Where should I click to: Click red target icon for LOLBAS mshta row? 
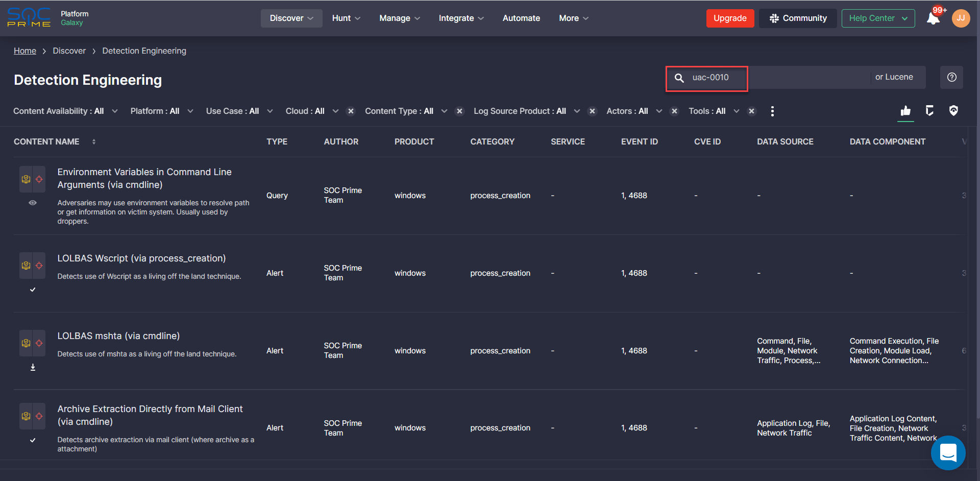coord(39,343)
